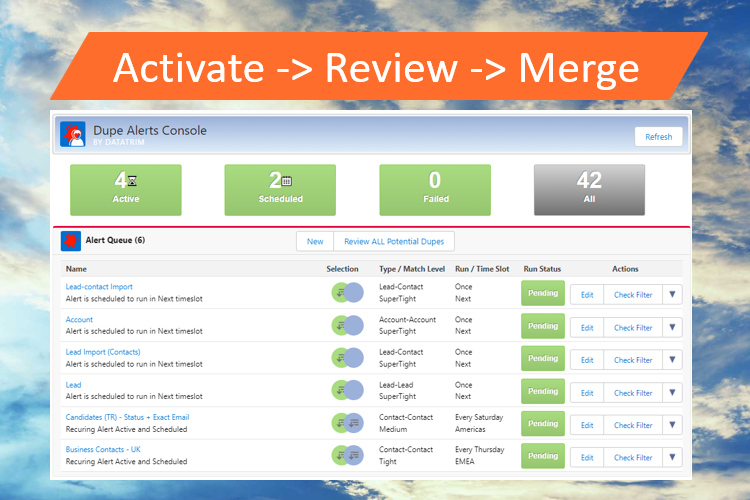
Task: Click selection icon for Lead-contact Import row
Action: [348, 293]
